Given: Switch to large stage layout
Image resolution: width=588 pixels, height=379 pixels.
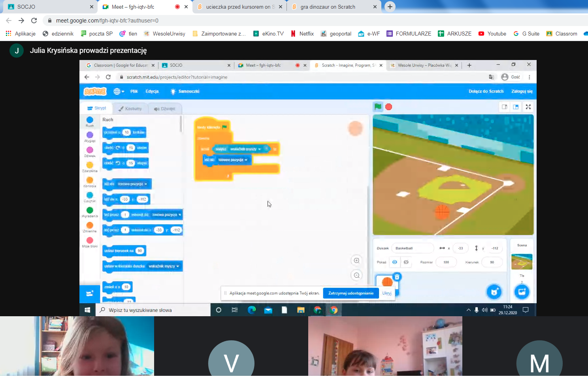Looking at the screenshot, I should click(516, 107).
